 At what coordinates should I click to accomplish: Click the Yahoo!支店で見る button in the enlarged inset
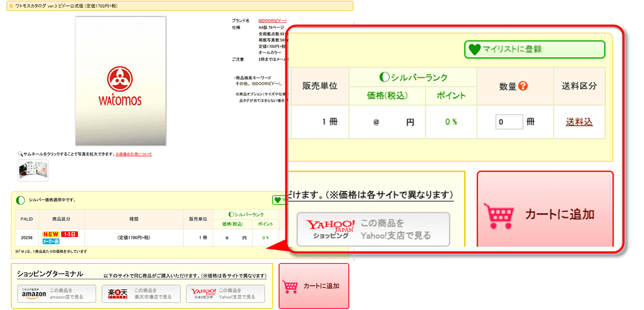tap(373, 229)
